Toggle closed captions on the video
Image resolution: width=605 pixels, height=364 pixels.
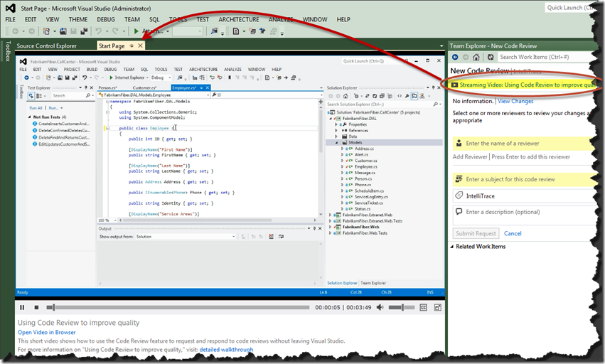point(423,308)
